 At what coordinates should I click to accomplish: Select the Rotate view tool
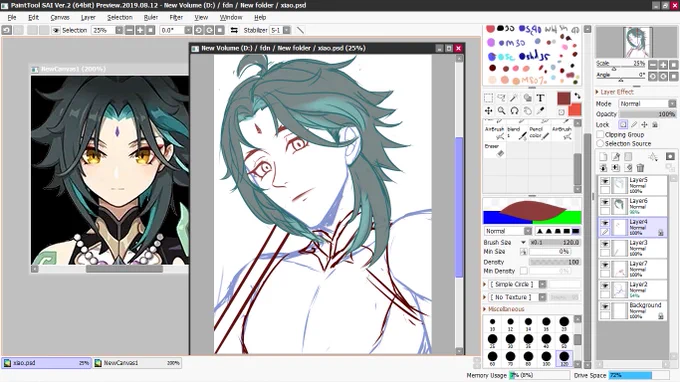[514, 111]
